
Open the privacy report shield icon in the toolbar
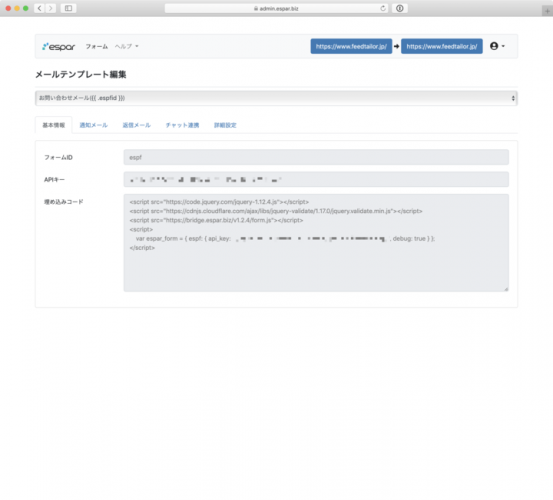(400, 8)
